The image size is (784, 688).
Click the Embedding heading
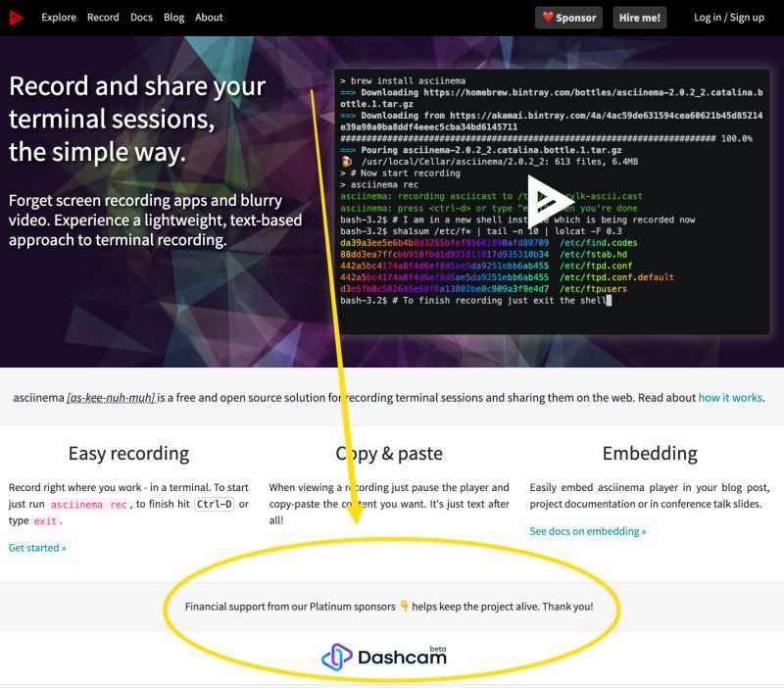coord(650,454)
